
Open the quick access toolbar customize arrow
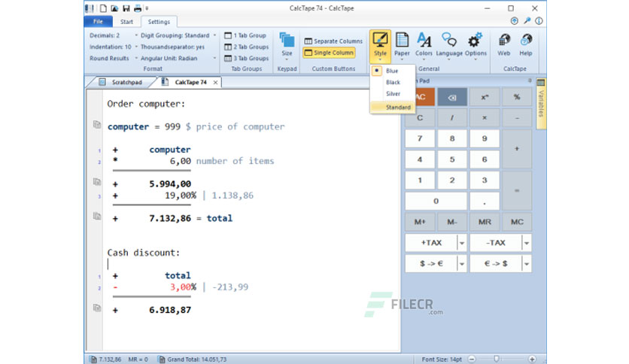pos(147,8)
